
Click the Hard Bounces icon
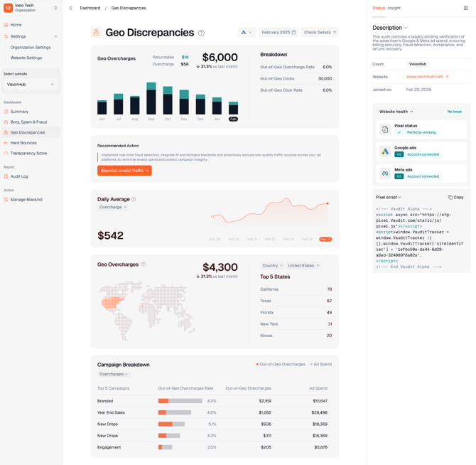pyautogui.click(x=6, y=143)
